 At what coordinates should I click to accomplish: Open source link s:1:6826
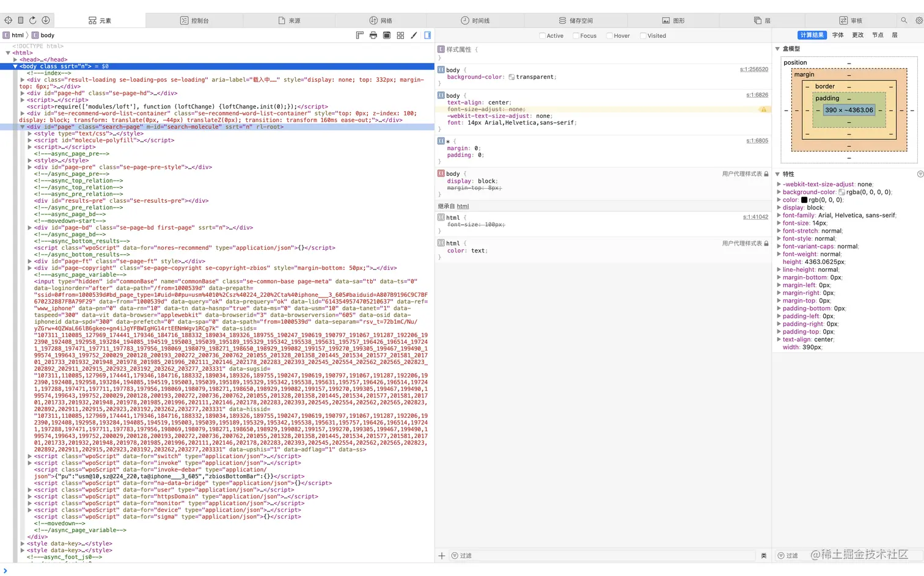pyautogui.click(x=757, y=95)
